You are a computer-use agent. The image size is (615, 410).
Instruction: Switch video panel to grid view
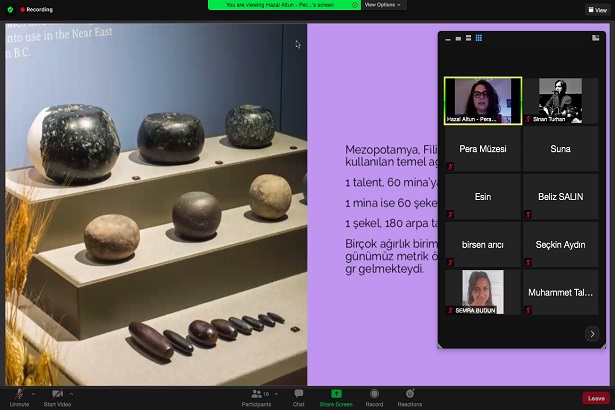[x=479, y=38]
